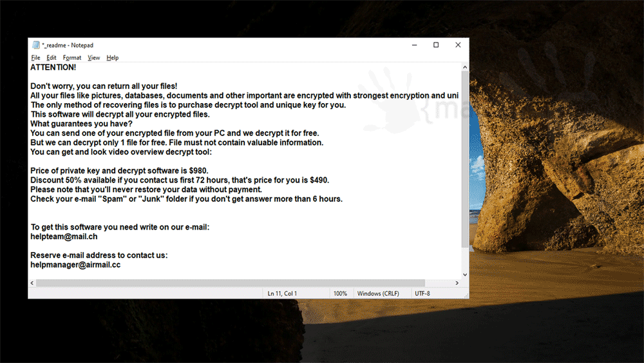Image resolution: width=644 pixels, height=363 pixels.
Task: Click the UTF-8 encoding status entry
Action: pos(422,293)
